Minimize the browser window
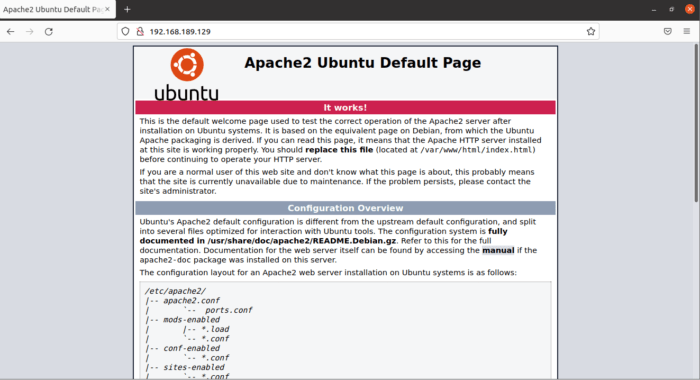 point(654,9)
